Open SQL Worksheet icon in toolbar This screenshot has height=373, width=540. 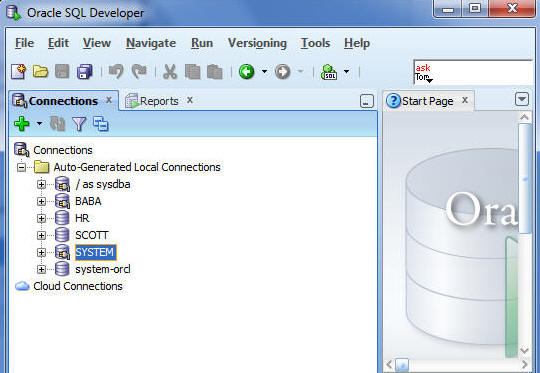(329, 72)
